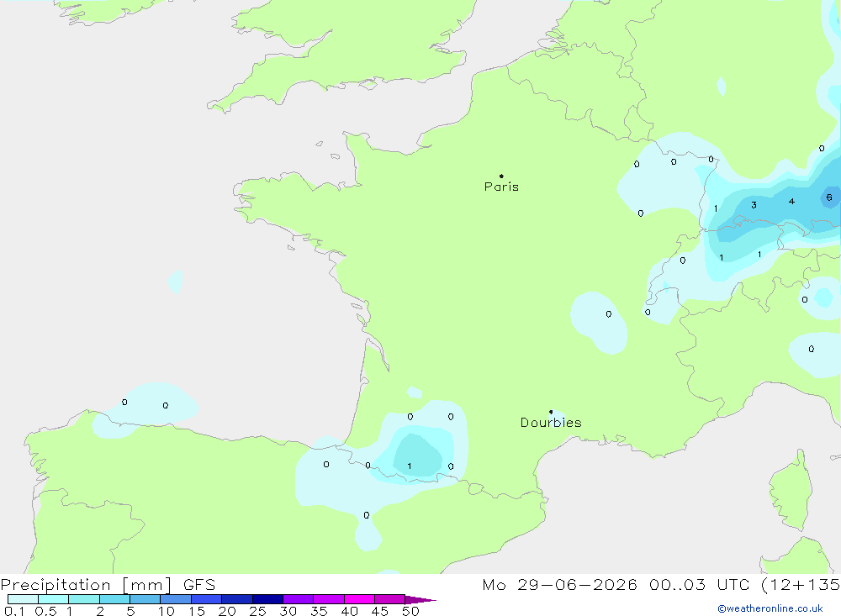Click the 'Mo 29-06-2026' date text
Image resolution: width=841 pixels, height=616 pixels.
point(559,585)
